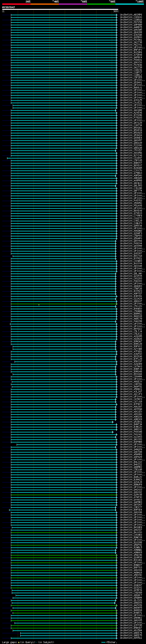The height and width of the screenshot is (644, 146).
Task: Select label UniRef100_O22424
Action: pyautogui.click(x=131, y=299)
